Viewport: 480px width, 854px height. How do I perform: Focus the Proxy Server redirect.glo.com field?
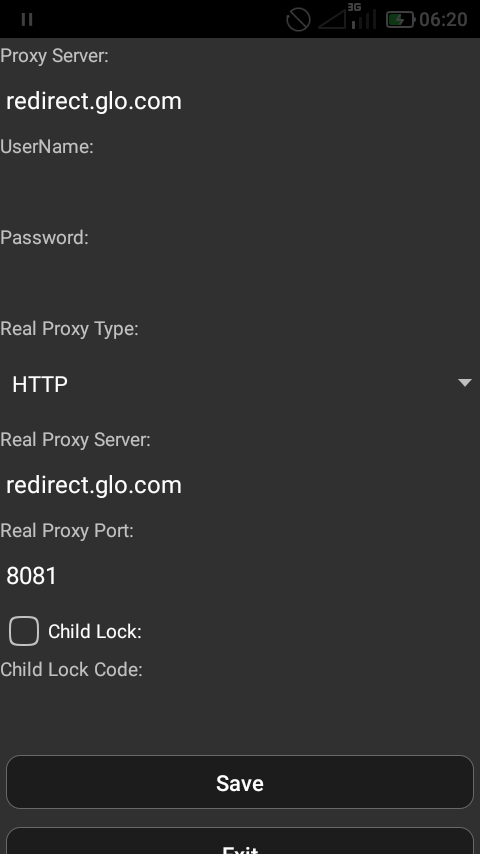tap(240, 101)
